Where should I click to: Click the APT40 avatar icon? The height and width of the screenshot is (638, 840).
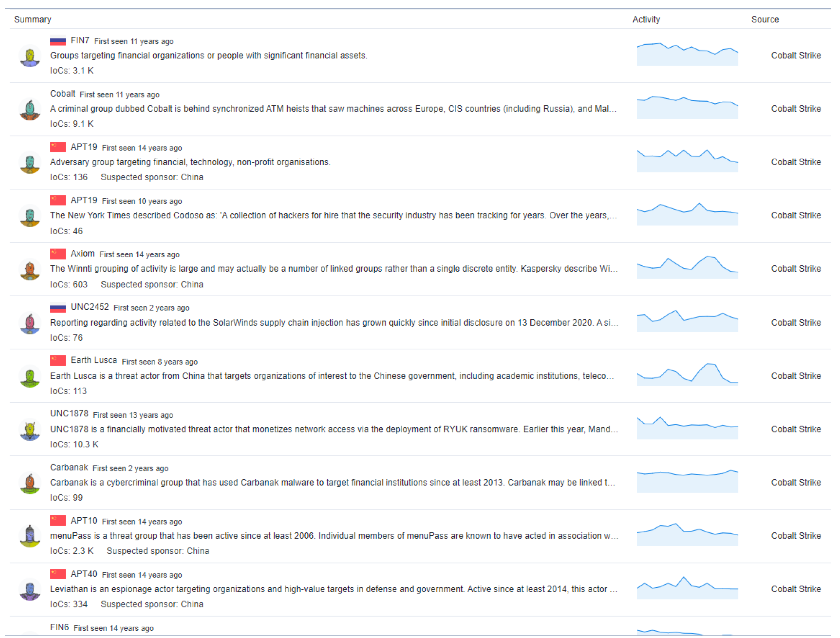30,590
